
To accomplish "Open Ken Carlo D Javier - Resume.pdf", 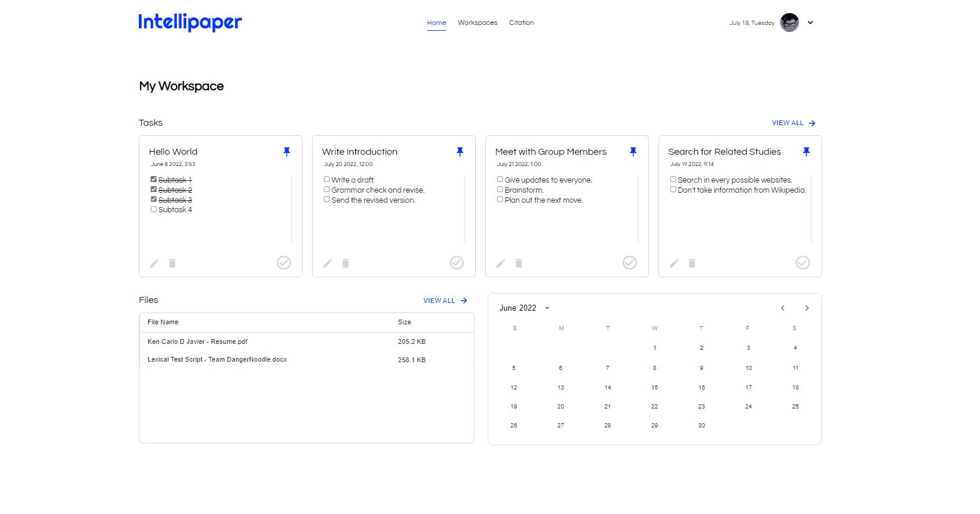I will tap(198, 341).
